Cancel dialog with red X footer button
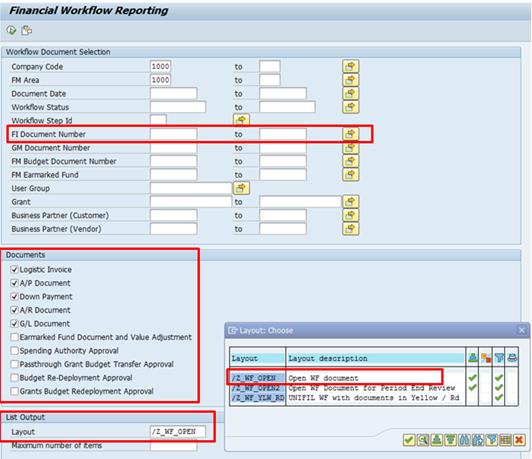This screenshot has height=459, width=532. (519, 440)
